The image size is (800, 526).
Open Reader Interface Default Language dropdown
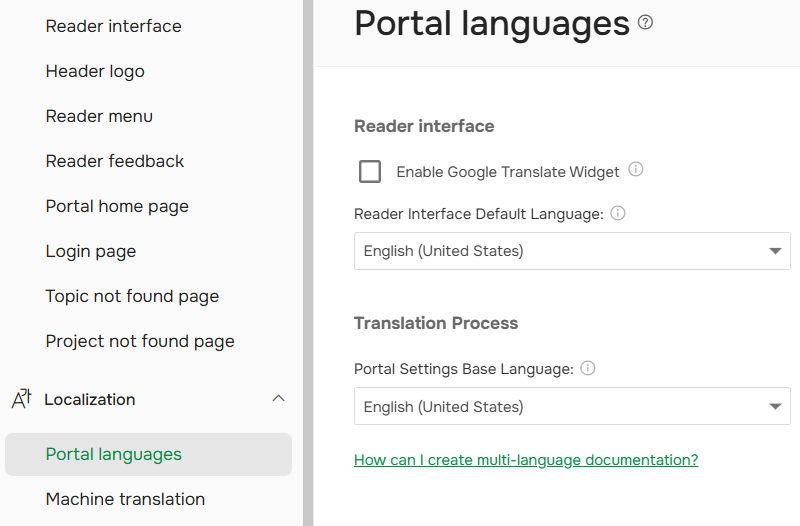572,251
